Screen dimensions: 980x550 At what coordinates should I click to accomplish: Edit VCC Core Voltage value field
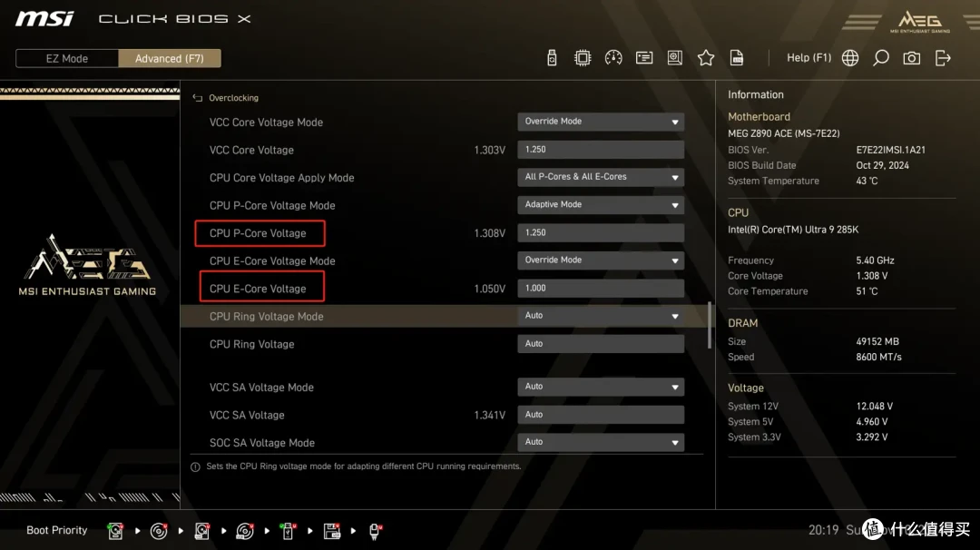coord(601,150)
